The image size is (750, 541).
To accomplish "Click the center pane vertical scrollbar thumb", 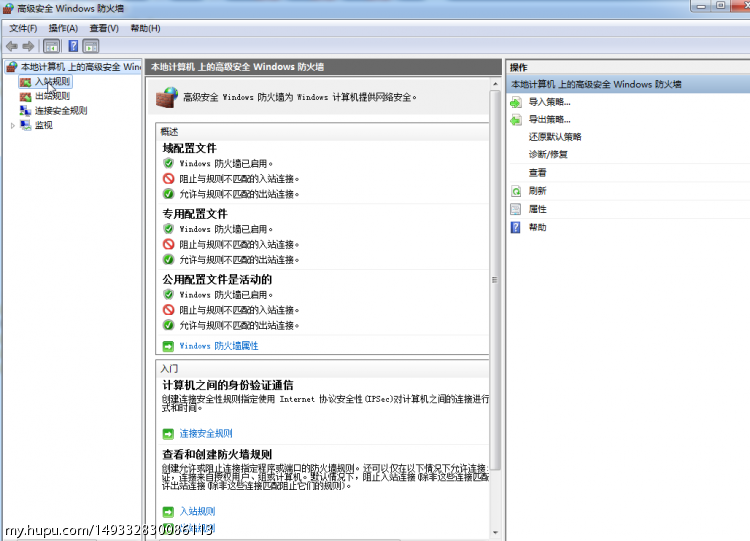I will pyautogui.click(x=495, y=280).
